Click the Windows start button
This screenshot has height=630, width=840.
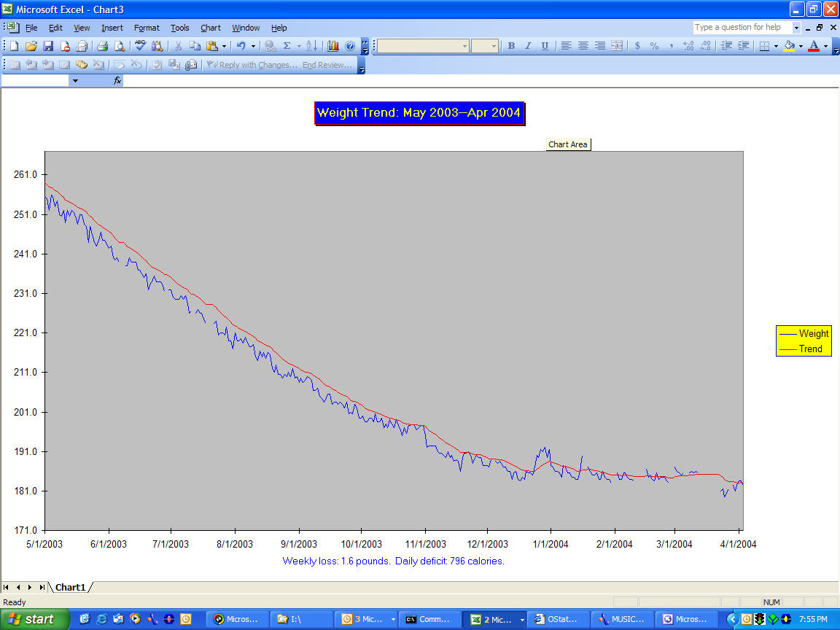[34, 619]
